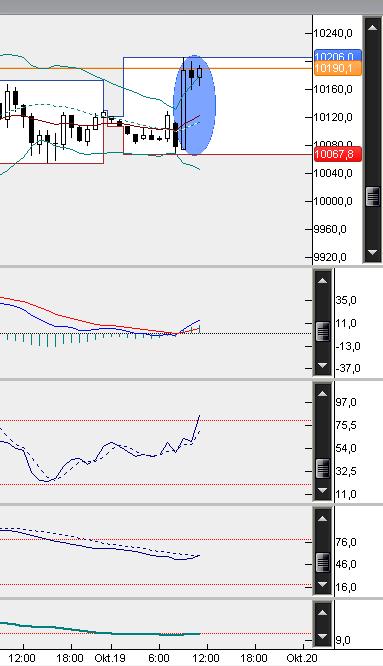383x666 pixels.
Task: Click the -13,0 MACD scale value
Action: pos(348,346)
